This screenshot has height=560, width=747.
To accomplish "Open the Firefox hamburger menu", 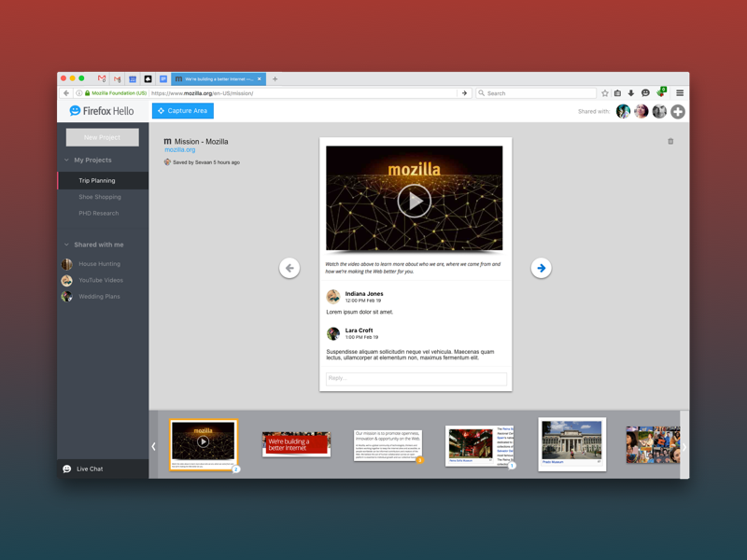I will coord(680,93).
